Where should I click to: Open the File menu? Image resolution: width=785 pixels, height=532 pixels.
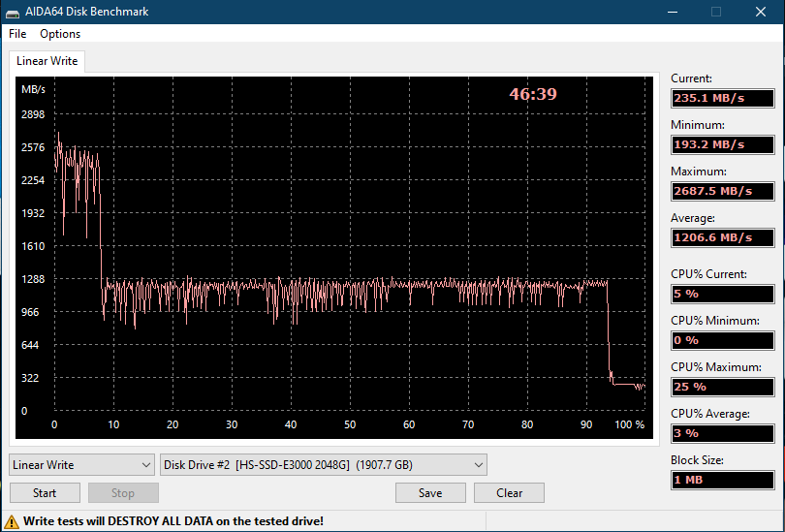[17, 34]
